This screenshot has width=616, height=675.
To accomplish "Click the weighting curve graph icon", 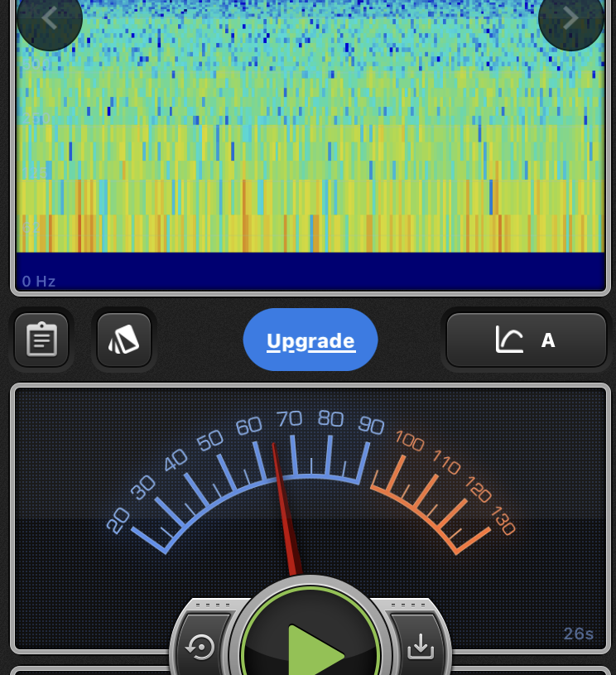I will point(509,340).
